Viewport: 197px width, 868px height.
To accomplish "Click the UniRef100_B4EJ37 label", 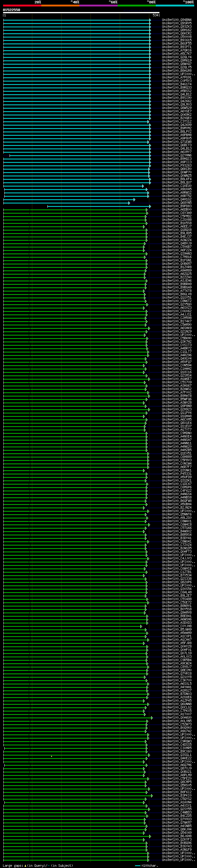I will [x=177, y=236].
